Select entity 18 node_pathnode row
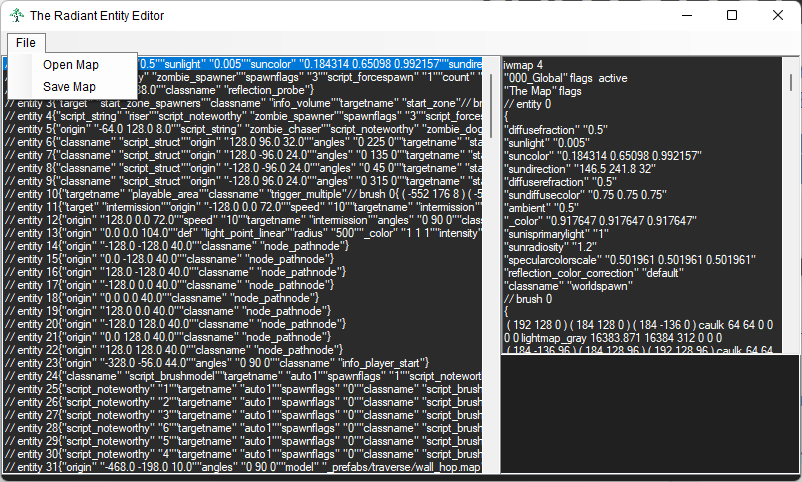Viewport: 802px width, 482px height. (243, 298)
